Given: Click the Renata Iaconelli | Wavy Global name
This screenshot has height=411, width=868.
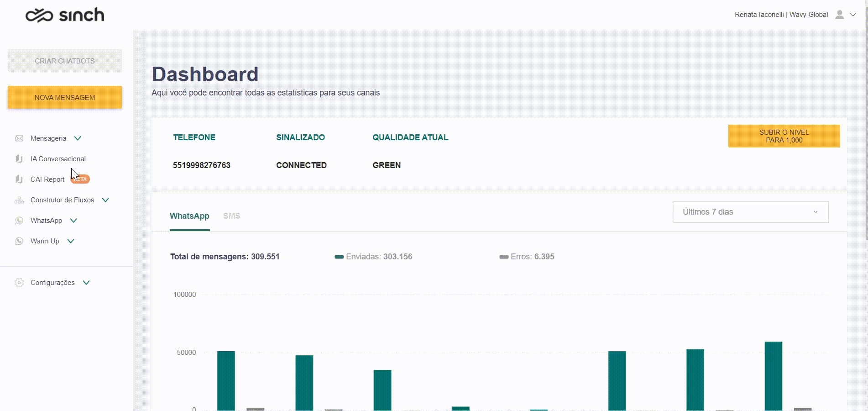Looking at the screenshot, I should pyautogui.click(x=781, y=15).
